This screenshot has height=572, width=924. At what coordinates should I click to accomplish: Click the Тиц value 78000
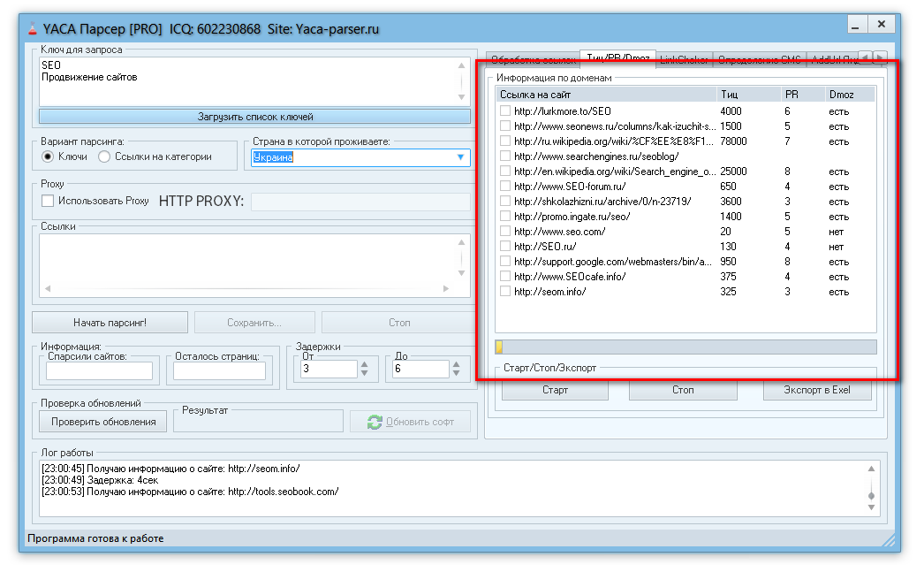pyautogui.click(x=733, y=141)
